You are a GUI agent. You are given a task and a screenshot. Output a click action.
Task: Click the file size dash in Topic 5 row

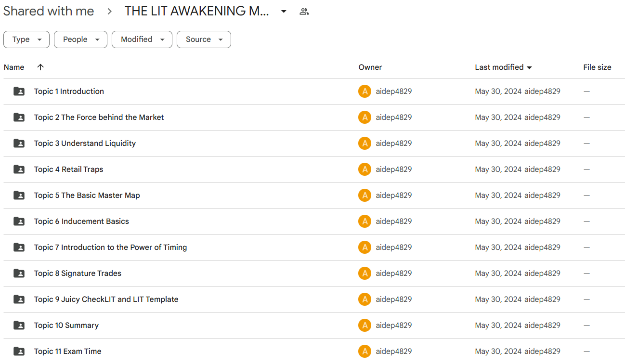(586, 195)
